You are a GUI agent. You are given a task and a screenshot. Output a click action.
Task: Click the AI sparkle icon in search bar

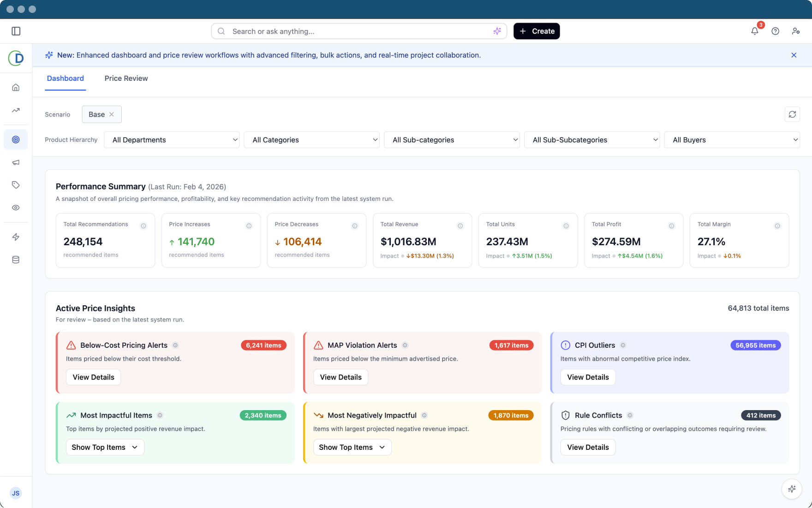click(497, 31)
